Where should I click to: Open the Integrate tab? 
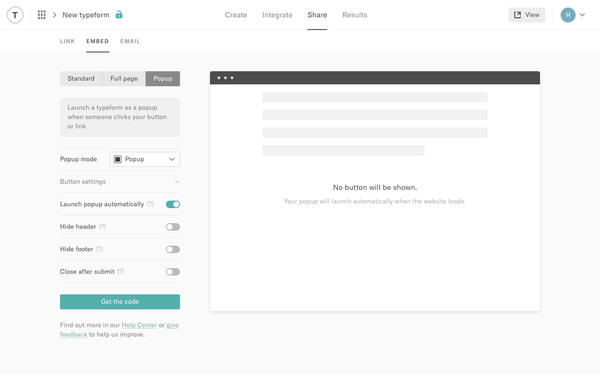277,15
